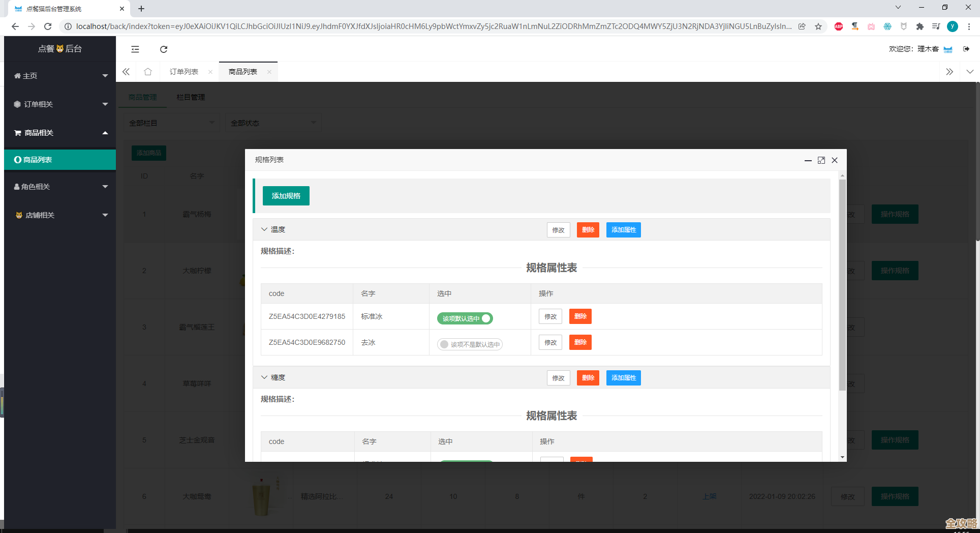
Task: Click the sidebar collapse menu icon
Action: (x=135, y=49)
